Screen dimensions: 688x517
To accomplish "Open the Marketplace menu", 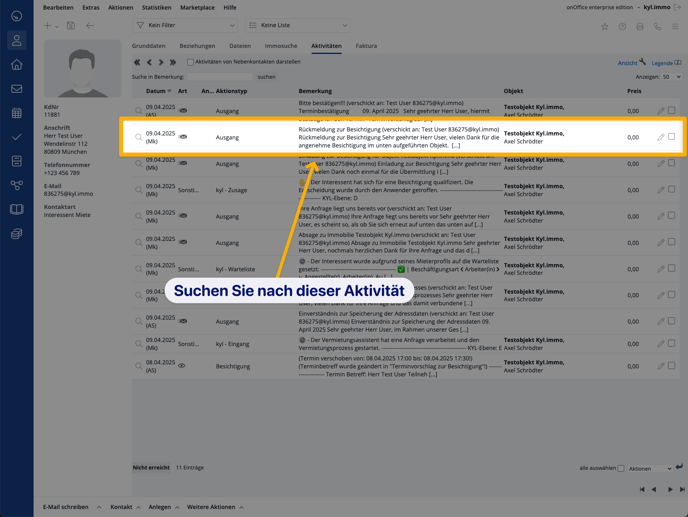I will 197,7.
